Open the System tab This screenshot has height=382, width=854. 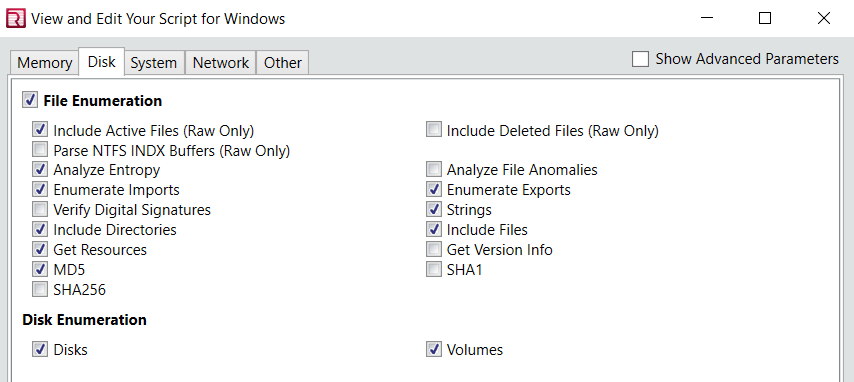(x=154, y=63)
